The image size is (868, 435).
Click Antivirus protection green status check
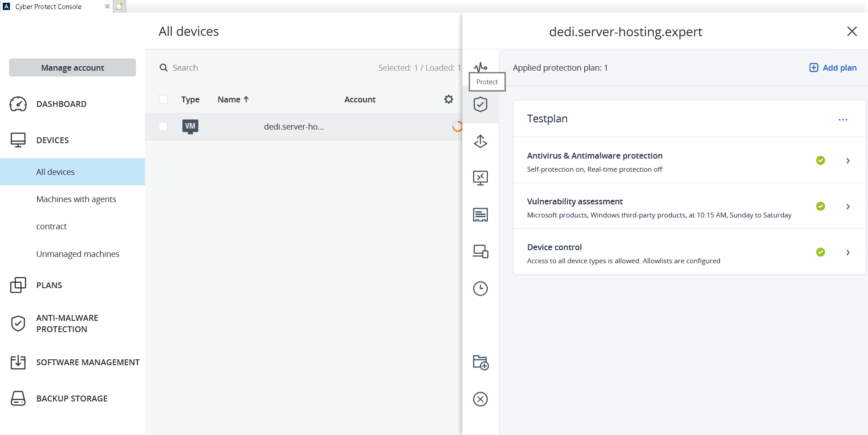[820, 160]
